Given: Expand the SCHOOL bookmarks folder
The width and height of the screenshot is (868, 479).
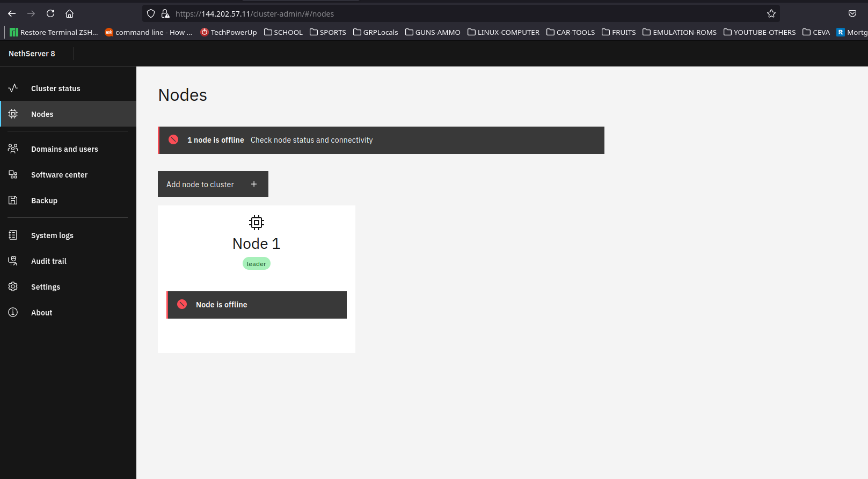Looking at the screenshot, I should point(283,32).
